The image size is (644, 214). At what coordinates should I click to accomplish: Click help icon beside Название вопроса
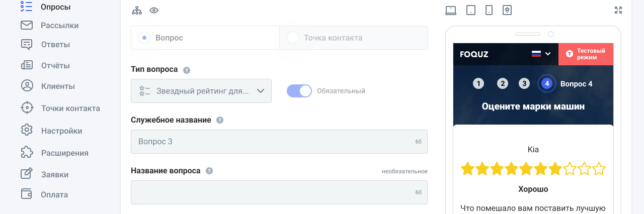[209, 171]
